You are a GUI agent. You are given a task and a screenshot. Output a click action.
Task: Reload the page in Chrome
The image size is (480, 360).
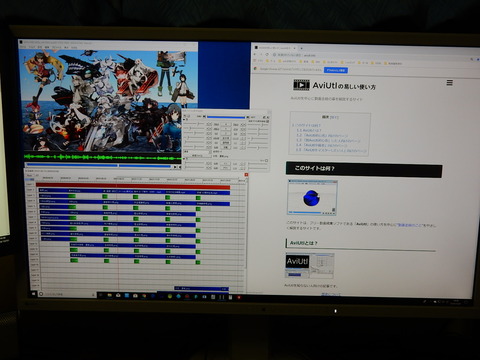267,54
